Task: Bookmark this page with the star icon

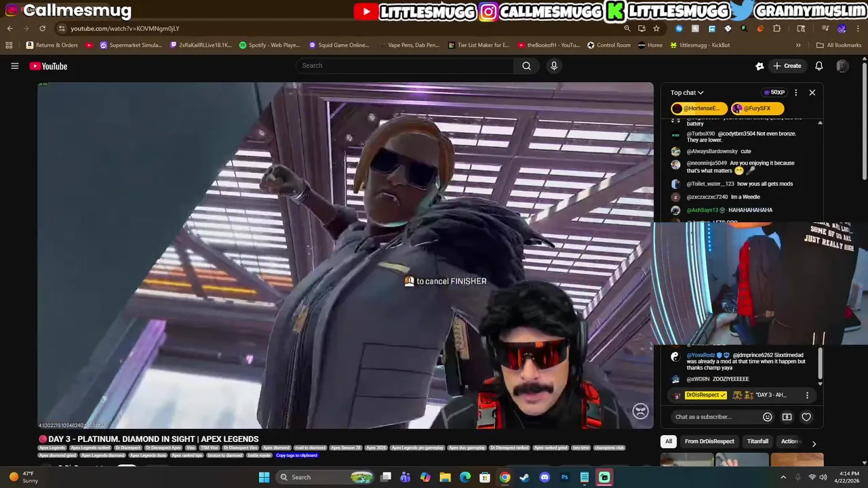Action: [656, 28]
